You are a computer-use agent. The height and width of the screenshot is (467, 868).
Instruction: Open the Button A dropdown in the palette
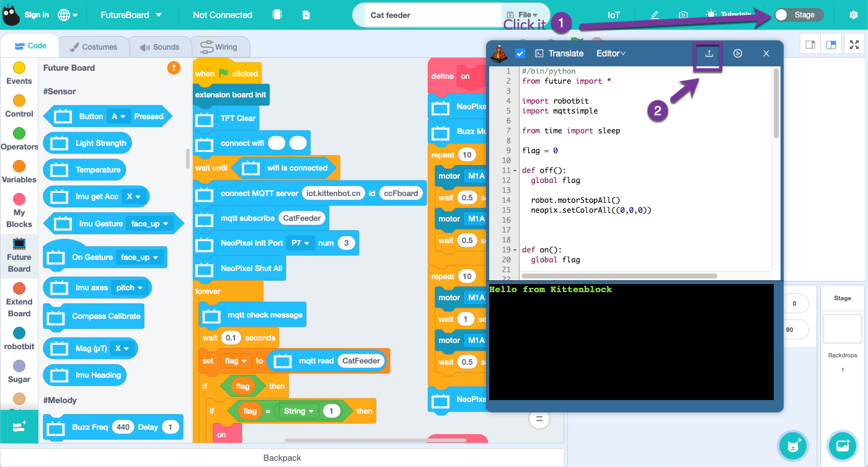coord(118,117)
